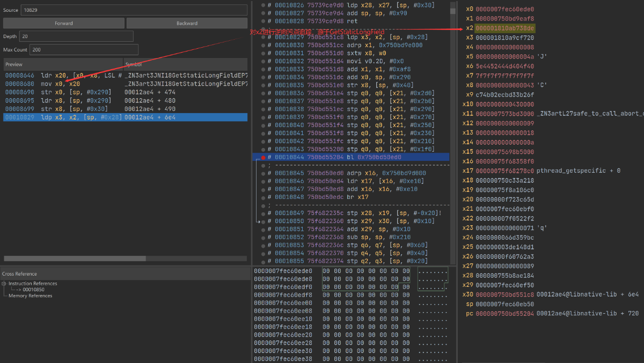The width and height of the screenshot is (644, 363).
Task: Toggle the breakpoint for row 00010838
Action: coord(263,109)
